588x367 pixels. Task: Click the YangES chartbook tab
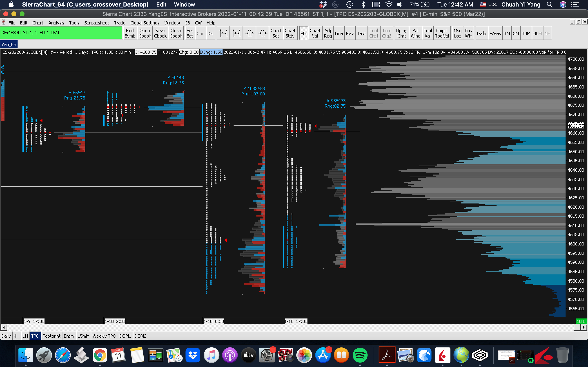point(9,44)
